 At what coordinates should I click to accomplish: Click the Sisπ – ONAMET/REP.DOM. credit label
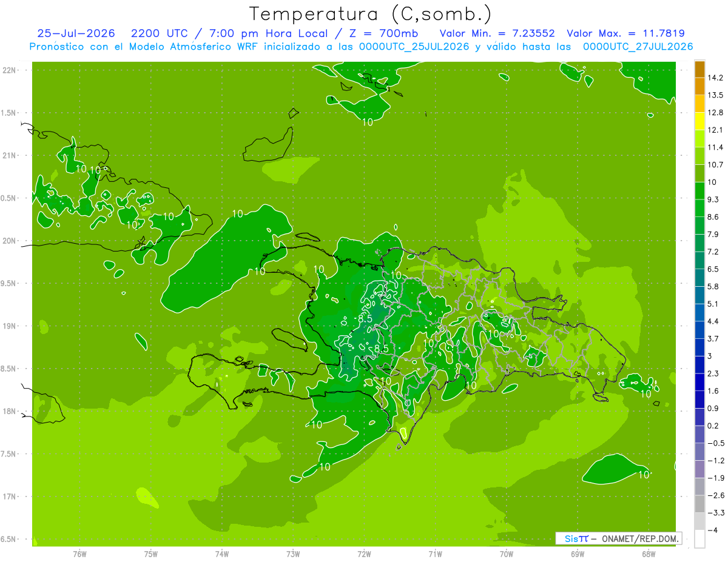click(x=619, y=538)
